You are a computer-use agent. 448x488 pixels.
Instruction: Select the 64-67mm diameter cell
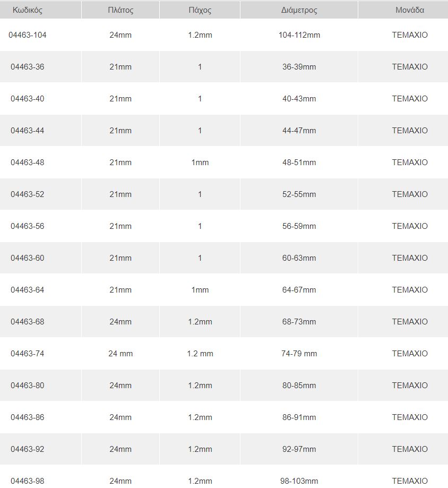tap(299, 290)
